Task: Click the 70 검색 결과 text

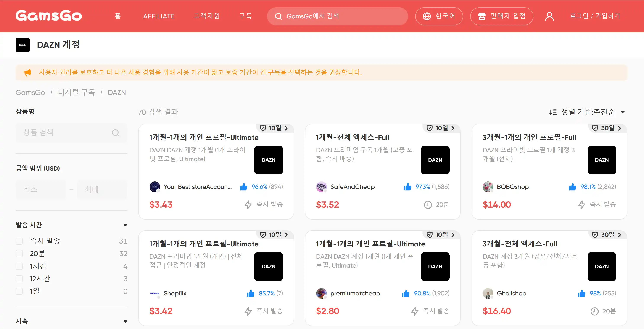Action: [158, 112]
